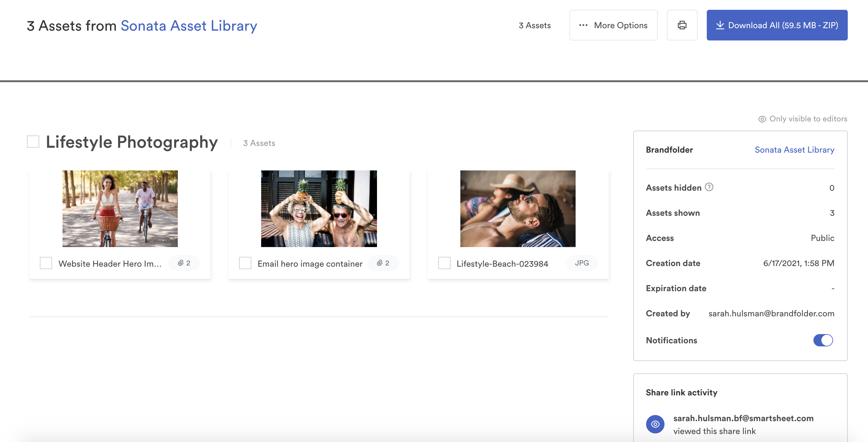
Task: Click the 3 Assets label beside Lifestyle Photography
Action: [259, 143]
